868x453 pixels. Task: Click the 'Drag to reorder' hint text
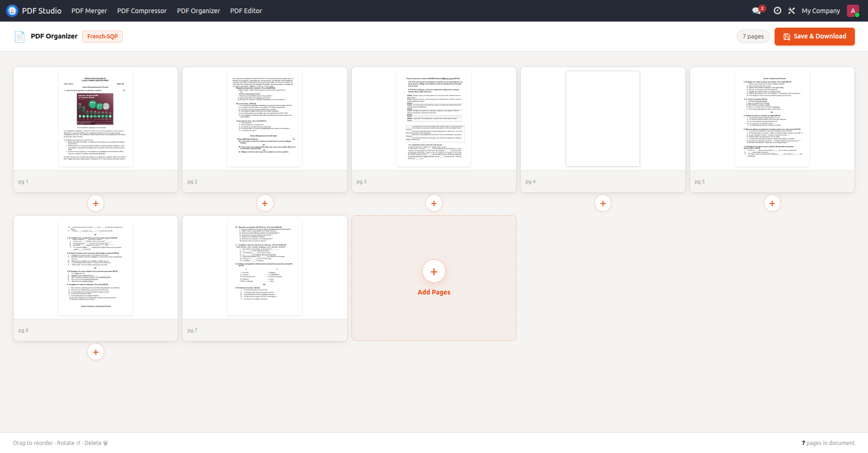click(x=33, y=443)
